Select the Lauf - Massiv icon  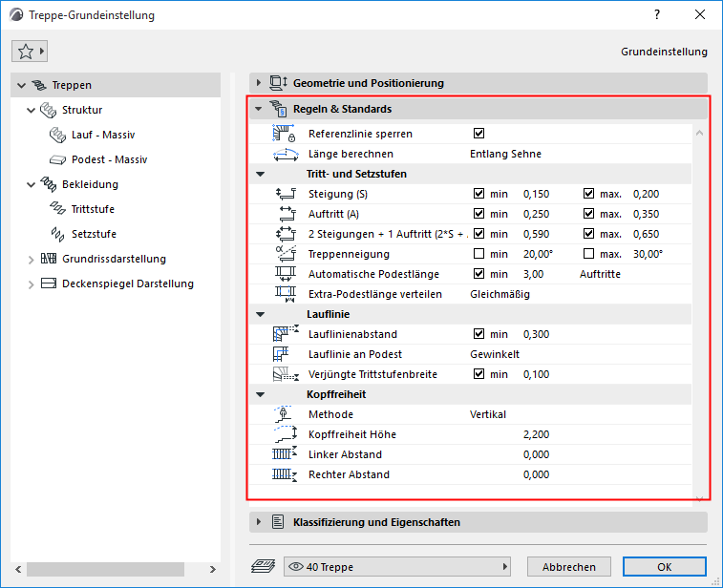pos(57,135)
